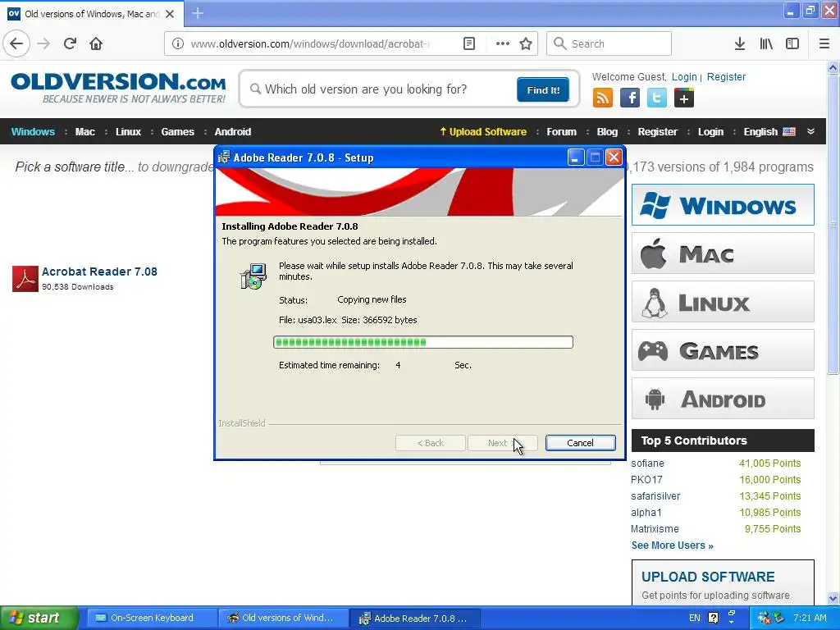Click the page vertical scrollbar
840x630 pixels.
click(x=833, y=224)
